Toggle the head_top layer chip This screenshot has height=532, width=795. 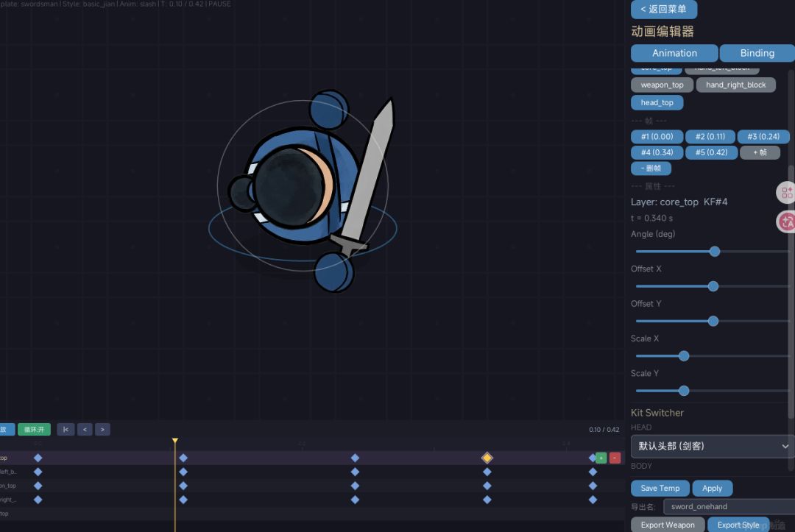tap(657, 102)
